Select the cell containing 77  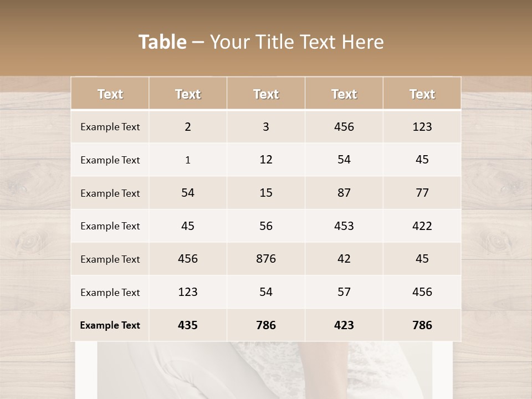422,193
